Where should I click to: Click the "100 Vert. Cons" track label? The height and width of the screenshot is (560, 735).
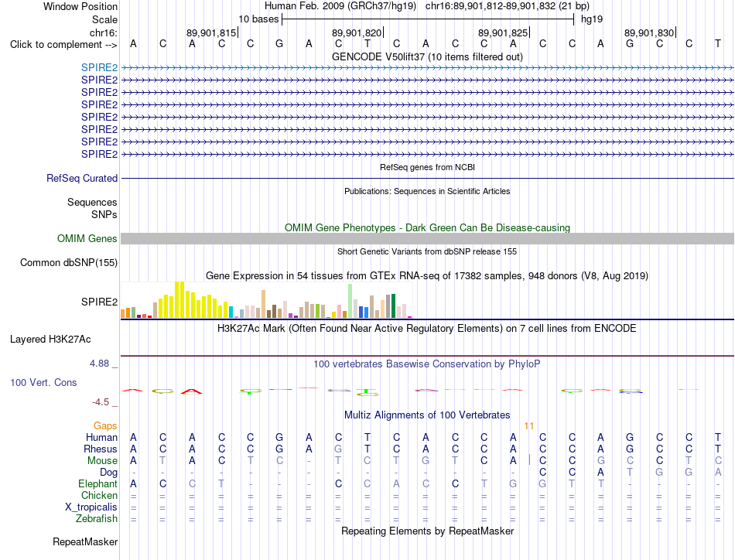[x=43, y=382]
